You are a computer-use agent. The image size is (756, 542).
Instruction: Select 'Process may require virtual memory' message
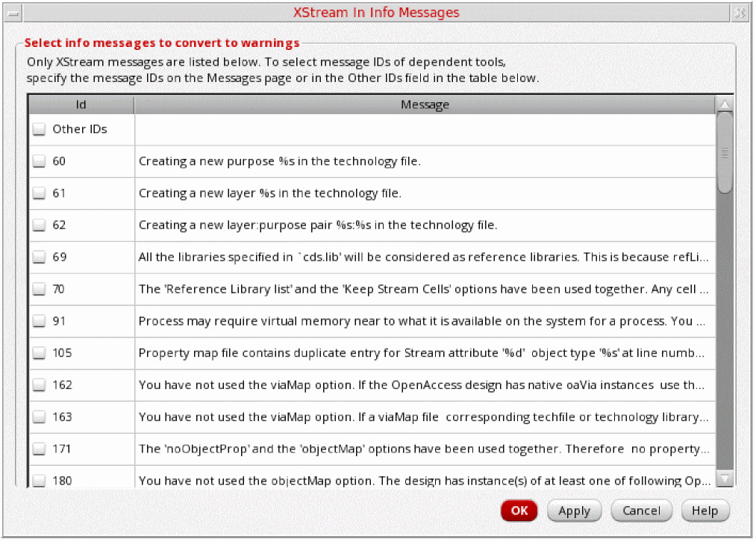tap(422, 321)
